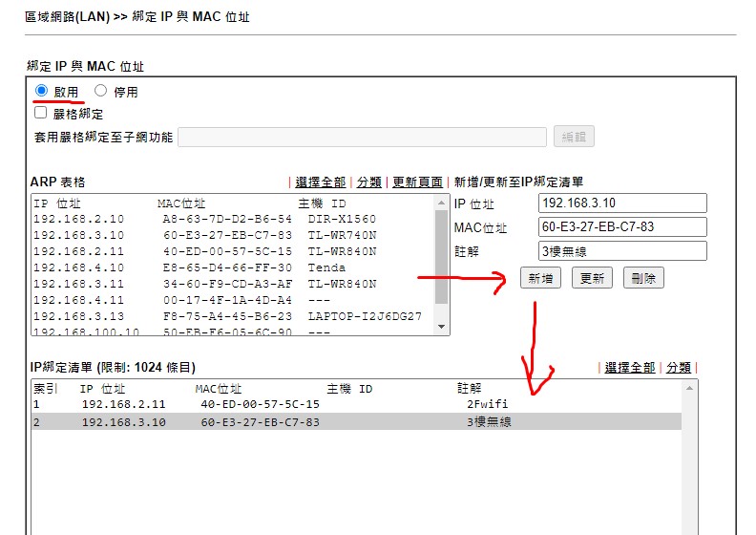Enable the 嚴格綁定 checkbox
Image resolution: width=756 pixels, height=535 pixels.
[41, 113]
